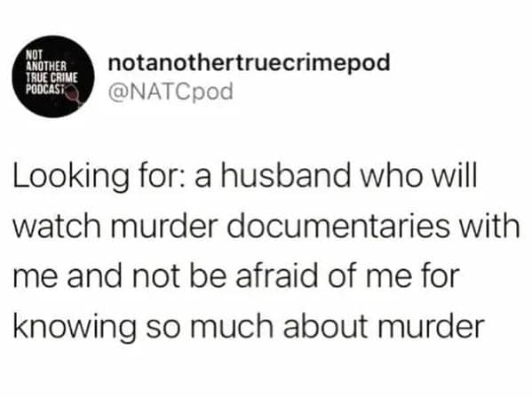The width and height of the screenshot is (532, 398).
Task: Click the word "watch" starting second line
Action: [x=57, y=226]
